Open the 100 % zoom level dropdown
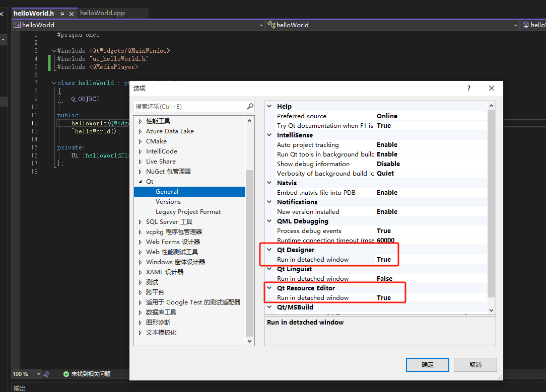Screen dimensions: 546x392 coord(38,374)
